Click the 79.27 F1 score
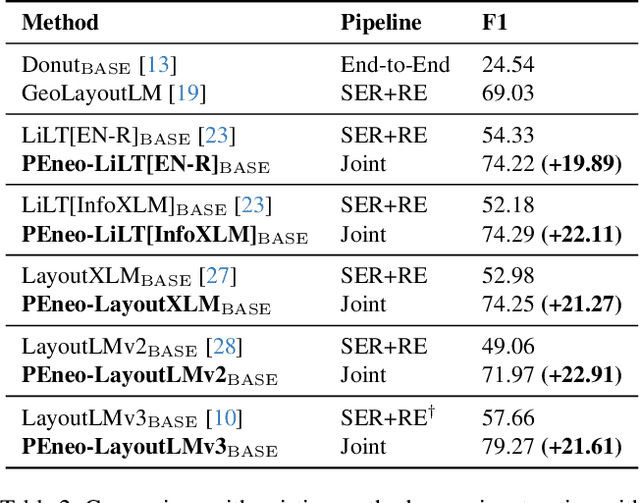640x503 pixels. [508, 446]
